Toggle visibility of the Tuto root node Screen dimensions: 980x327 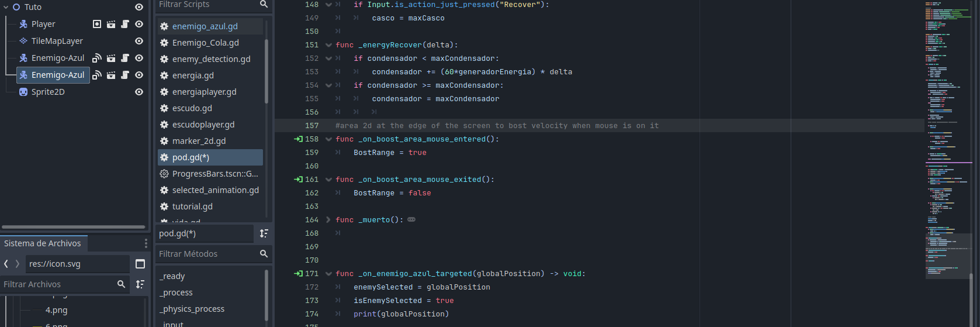point(139,7)
